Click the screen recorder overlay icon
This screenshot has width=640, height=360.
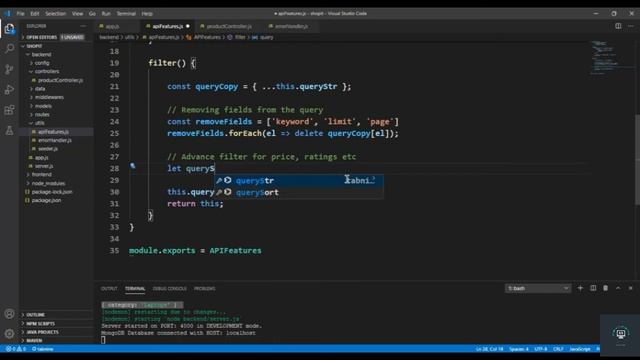click(x=621, y=334)
